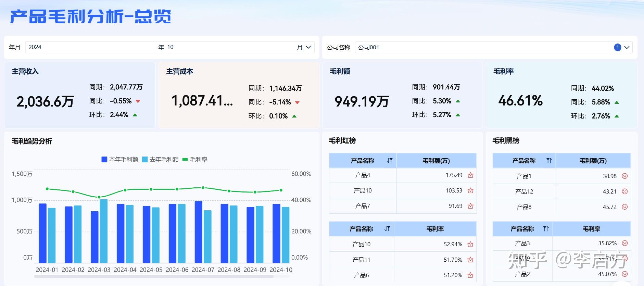Click the 2024-03 light blue bar
Image resolution: width=644 pixels, height=286 pixels.
pyautogui.click(x=103, y=231)
